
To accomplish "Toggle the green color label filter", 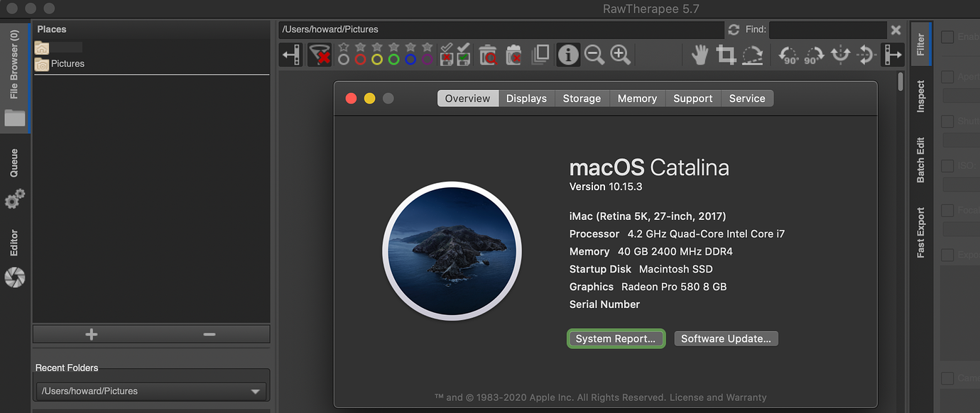I will 393,59.
